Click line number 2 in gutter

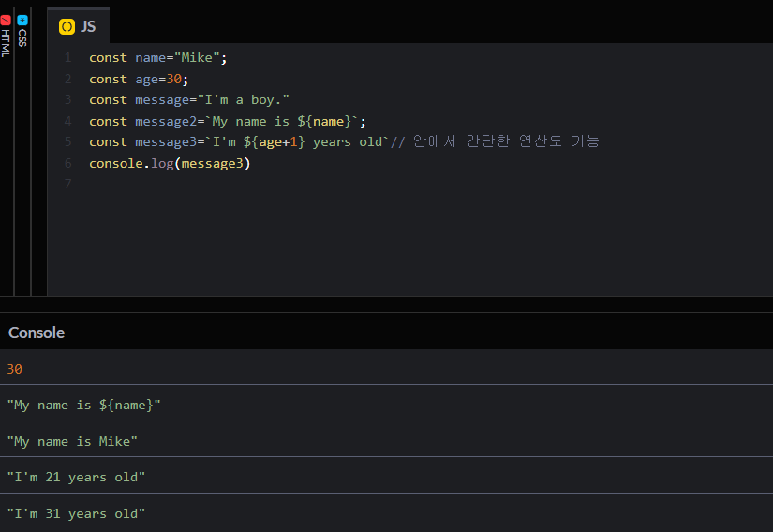click(x=68, y=80)
